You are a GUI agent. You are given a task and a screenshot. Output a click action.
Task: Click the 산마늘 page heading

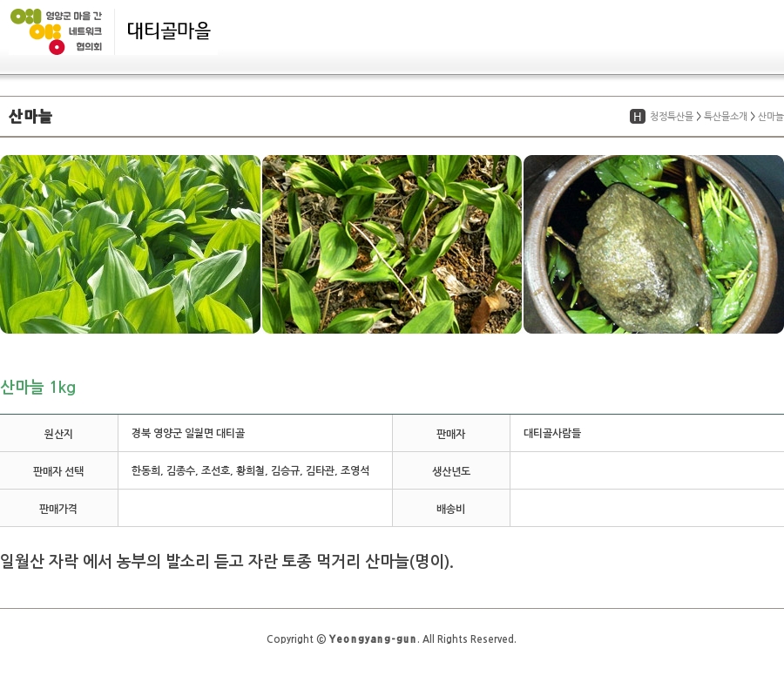(30, 117)
